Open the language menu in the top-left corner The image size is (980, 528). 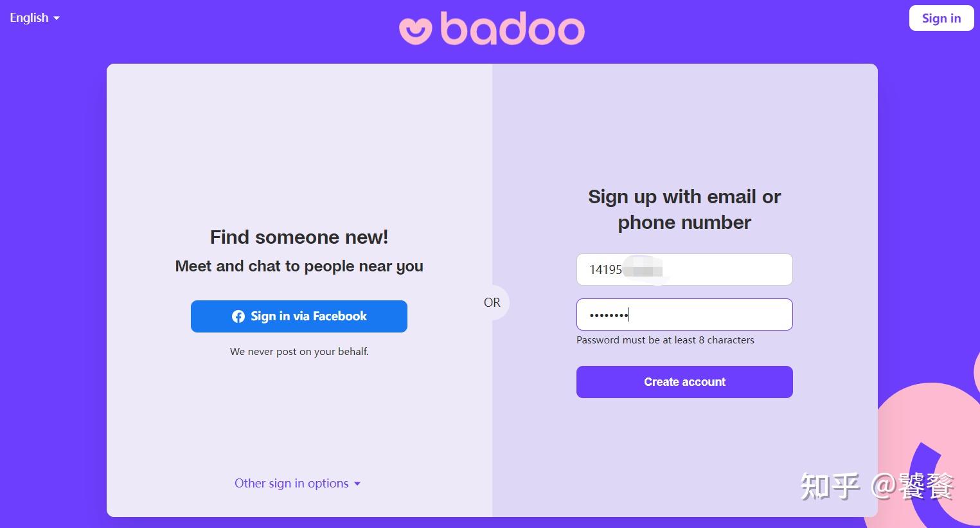[x=29, y=18]
